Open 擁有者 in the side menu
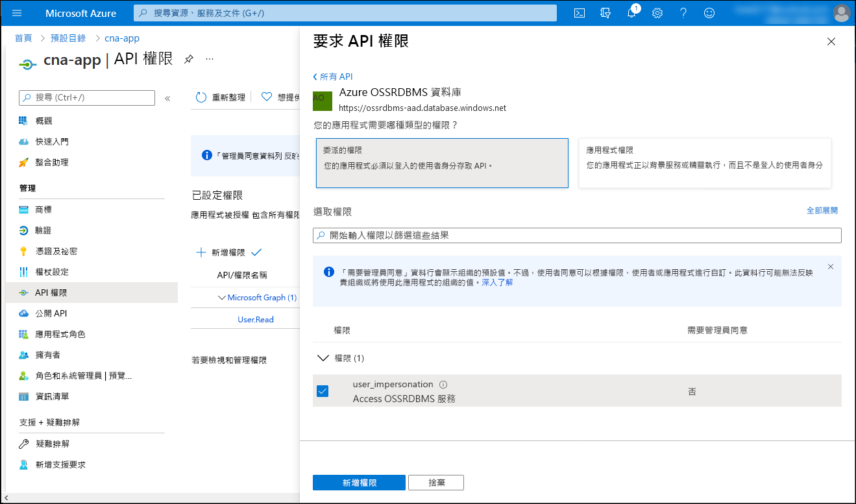This screenshot has height=504, width=856. point(48,355)
